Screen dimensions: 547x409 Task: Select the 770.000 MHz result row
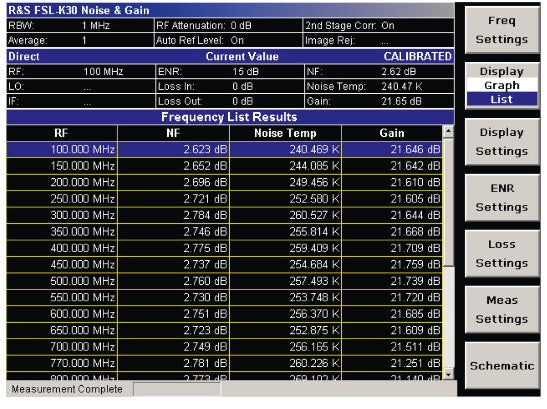coord(224,363)
